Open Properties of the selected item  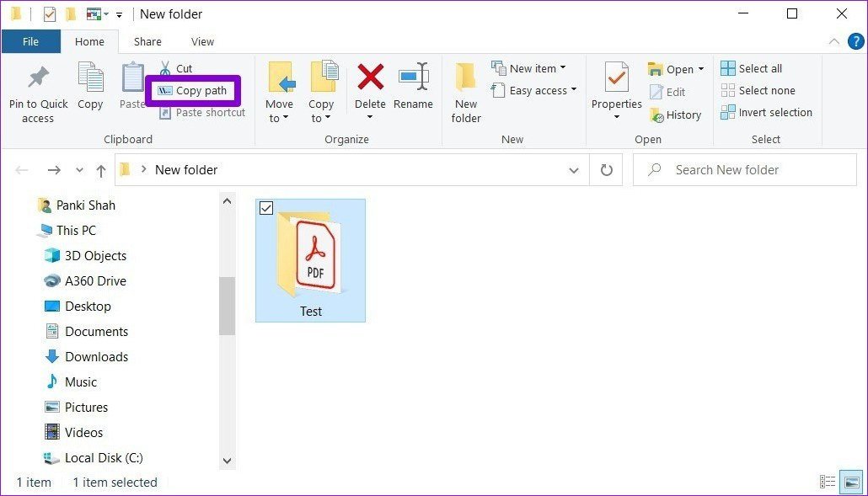click(617, 85)
